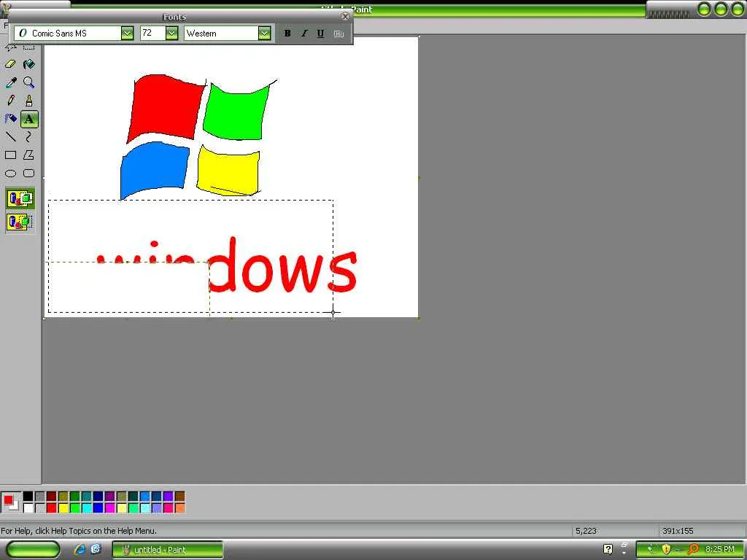Close the Fonts toolbar
The height and width of the screenshot is (560, 747).
(345, 17)
